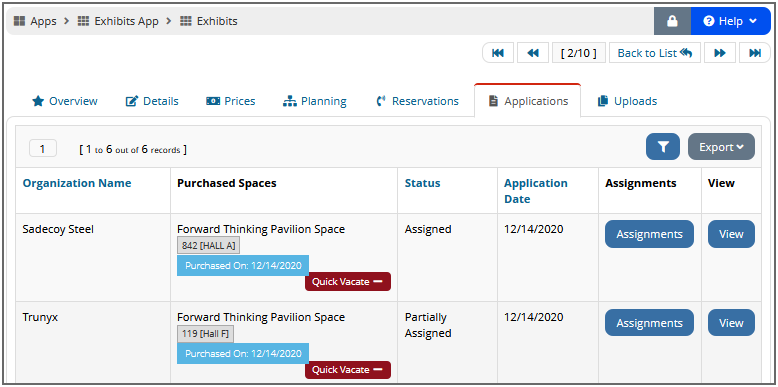778x387 pixels.
Task: Click Apps grid icon in breadcrumb
Action: (x=19, y=21)
